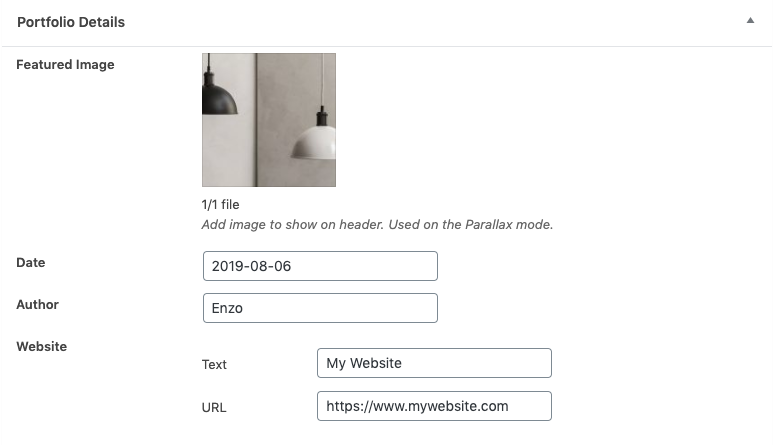Collapse the Portfolio Details panel arrow

pos(750,20)
